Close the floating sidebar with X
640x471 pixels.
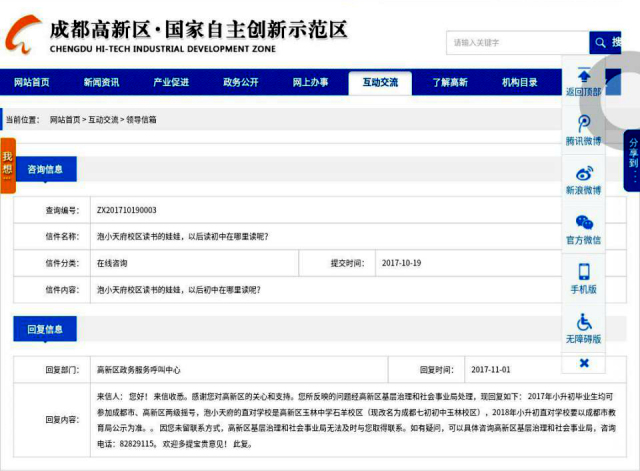click(584, 363)
